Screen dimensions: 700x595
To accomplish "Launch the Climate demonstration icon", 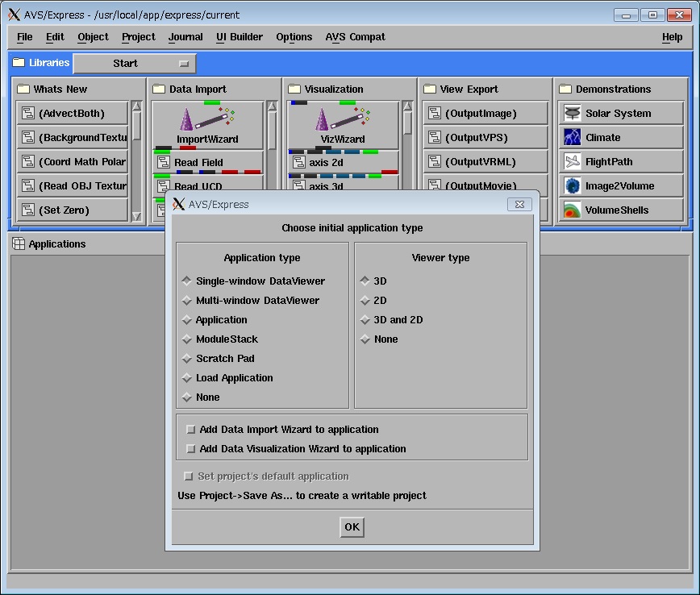I will tap(572, 138).
